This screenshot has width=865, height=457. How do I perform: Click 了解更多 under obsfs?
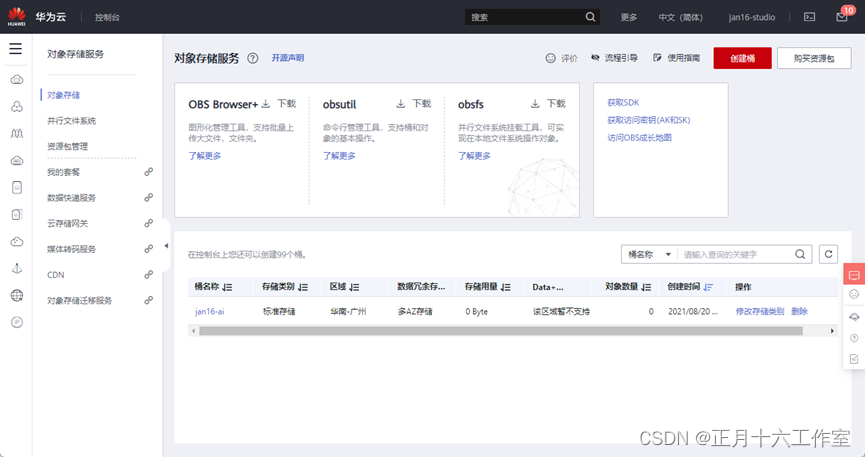pos(474,156)
